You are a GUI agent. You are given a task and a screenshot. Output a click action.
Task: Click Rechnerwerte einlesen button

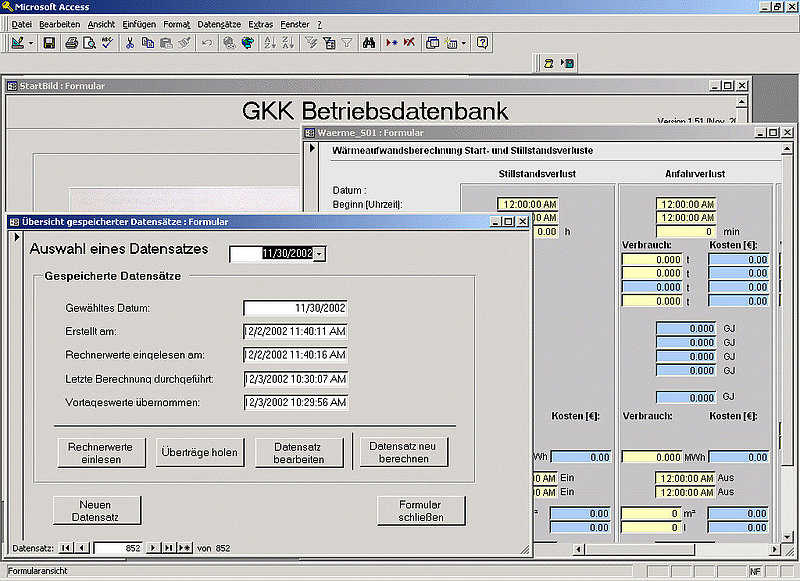[101, 452]
